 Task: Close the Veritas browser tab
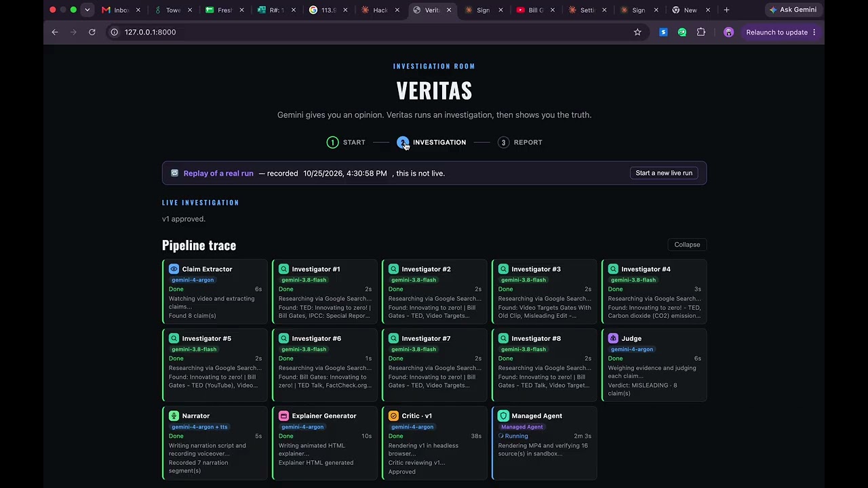pyautogui.click(x=449, y=10)
